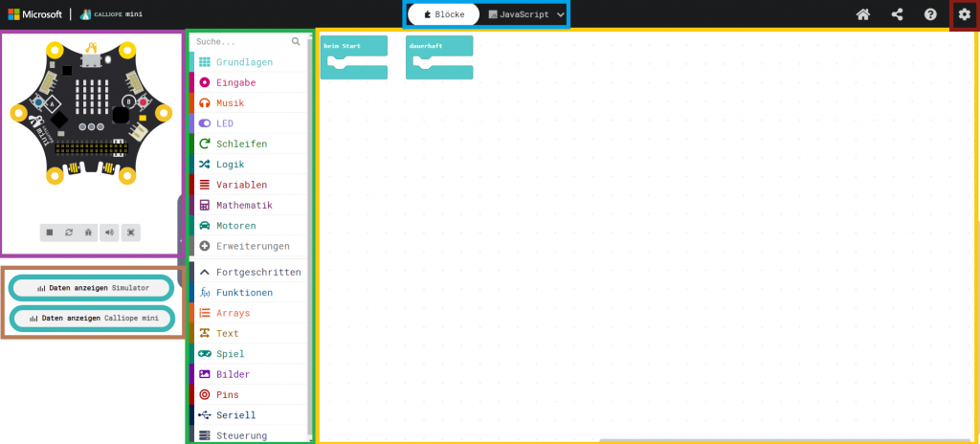Open the settings gear menu
The image size is (980, 444).
tap(965, 14)
